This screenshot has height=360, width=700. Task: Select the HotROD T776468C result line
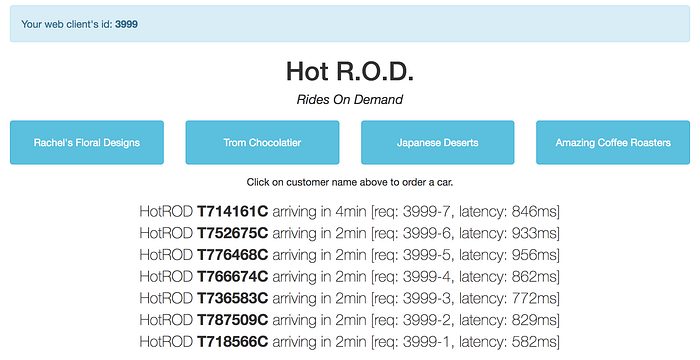click(350, 255)
